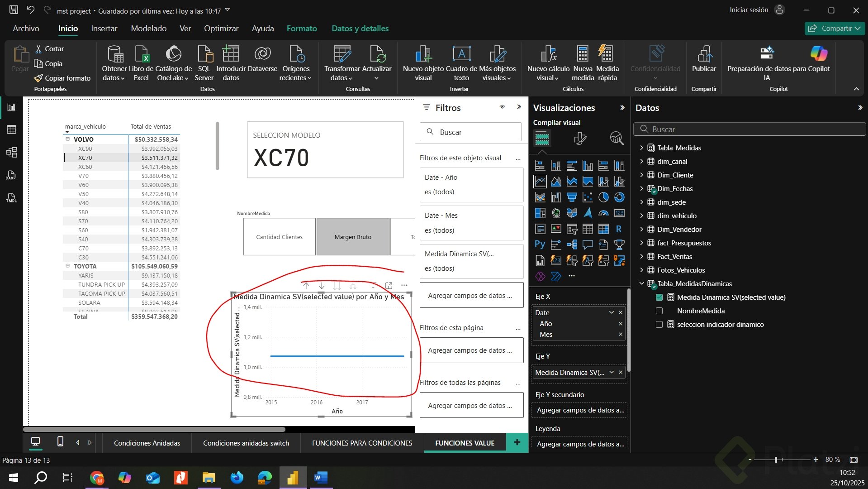Open DAX query view in sidebar

[x=11, y=175]
